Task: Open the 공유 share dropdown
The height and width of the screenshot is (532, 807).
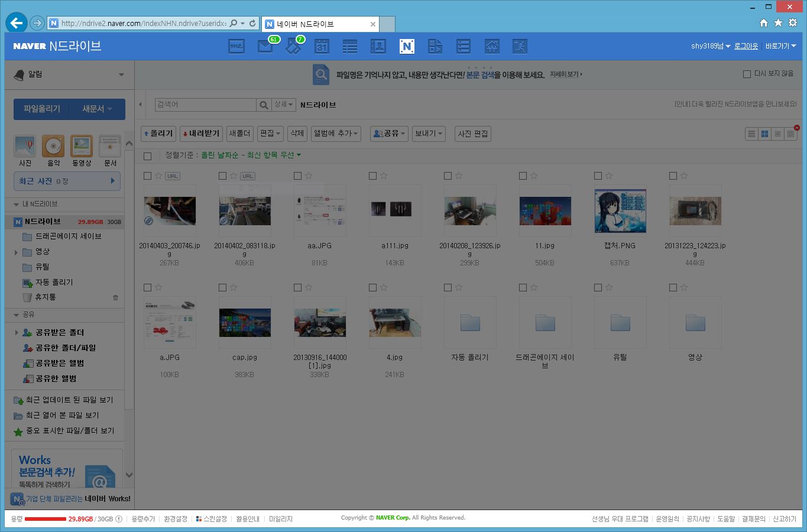Action: [x=389, y=134]
